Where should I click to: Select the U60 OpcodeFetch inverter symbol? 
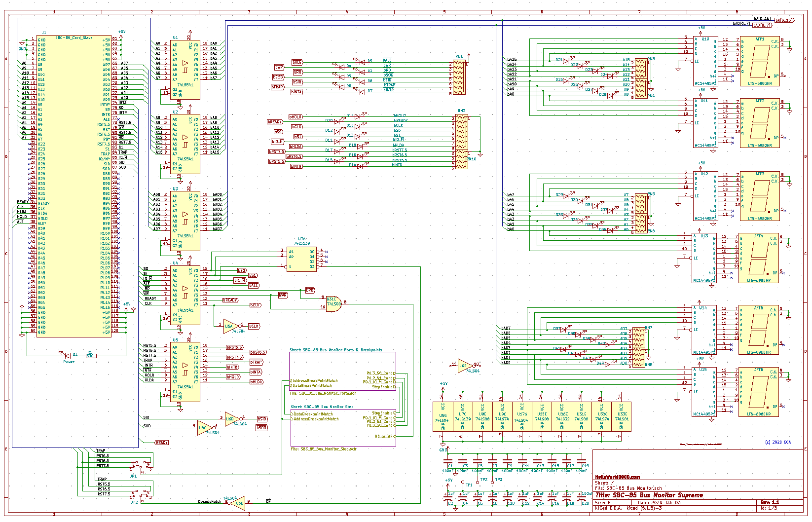pyautogui.click(x=239, y=502)
